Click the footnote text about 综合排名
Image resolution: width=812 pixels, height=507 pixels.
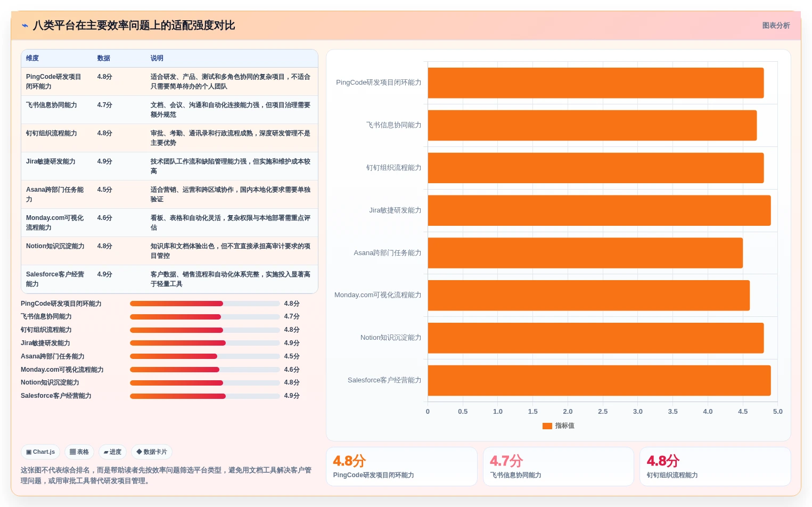point(166,476)
